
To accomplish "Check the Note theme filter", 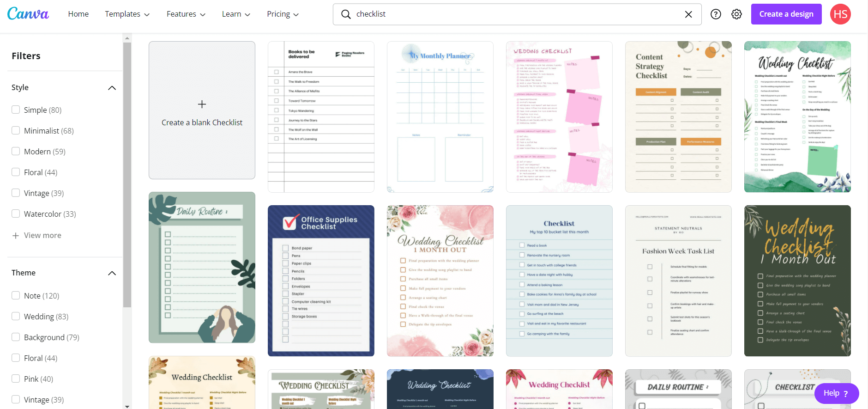I will click(16, 295).
